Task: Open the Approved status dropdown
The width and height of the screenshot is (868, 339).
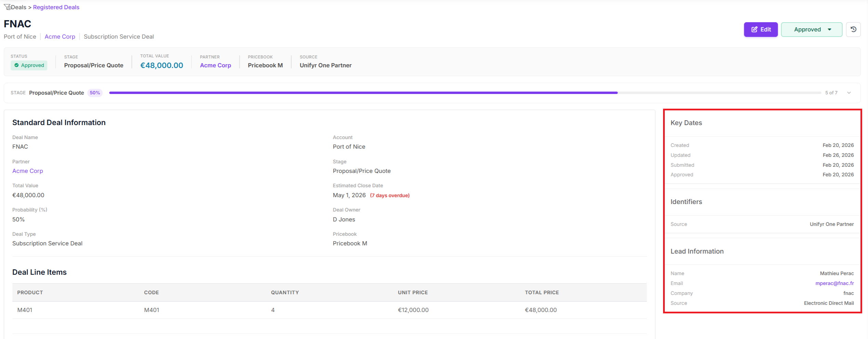Action: tap(812, 29)
